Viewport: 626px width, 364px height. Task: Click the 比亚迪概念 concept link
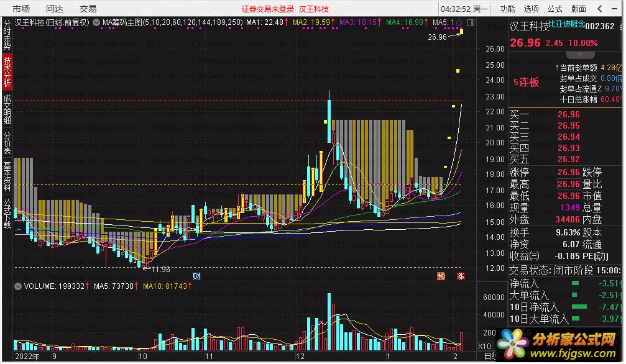pos(566,24)
